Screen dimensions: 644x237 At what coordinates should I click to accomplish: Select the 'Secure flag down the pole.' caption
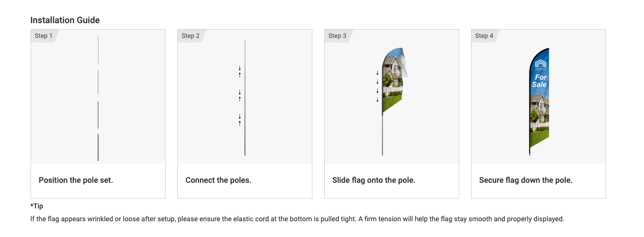pos(526,180)
